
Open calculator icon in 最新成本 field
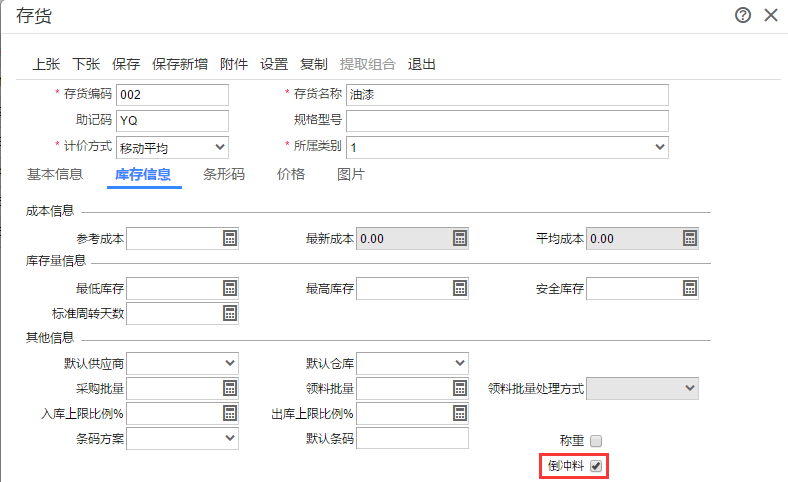pos(460,238)
